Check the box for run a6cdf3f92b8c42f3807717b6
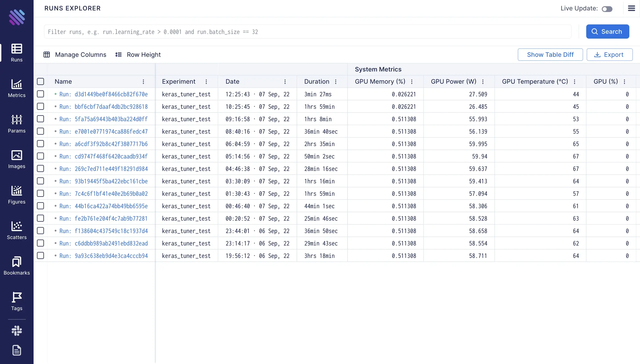This screenshot has width=640, height=364. point(40,144)
